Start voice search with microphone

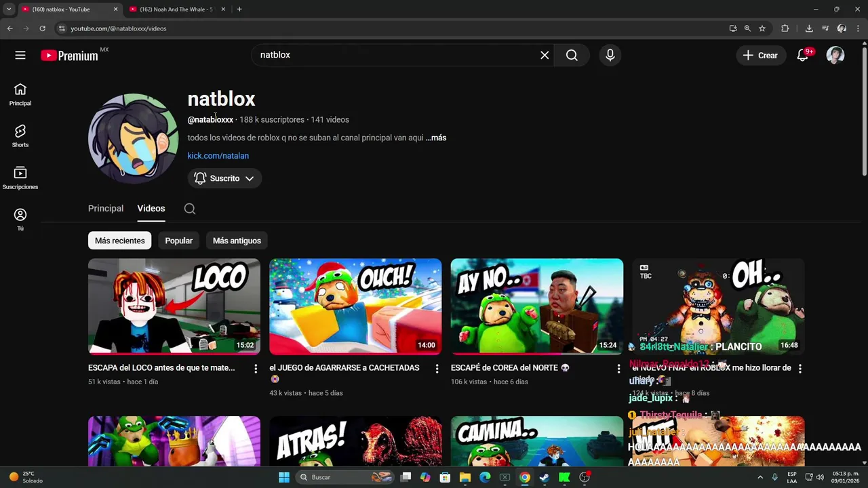(x=610, y=55)
